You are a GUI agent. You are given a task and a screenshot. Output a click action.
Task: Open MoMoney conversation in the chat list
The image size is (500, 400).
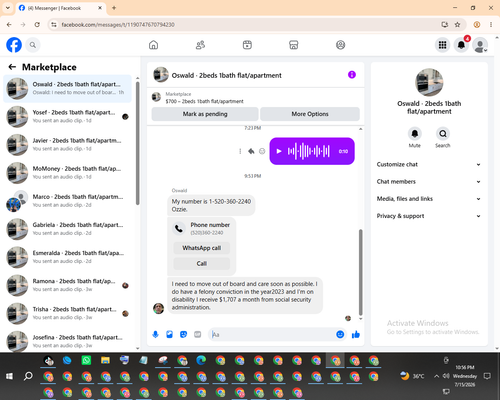(x=67, y=173)
